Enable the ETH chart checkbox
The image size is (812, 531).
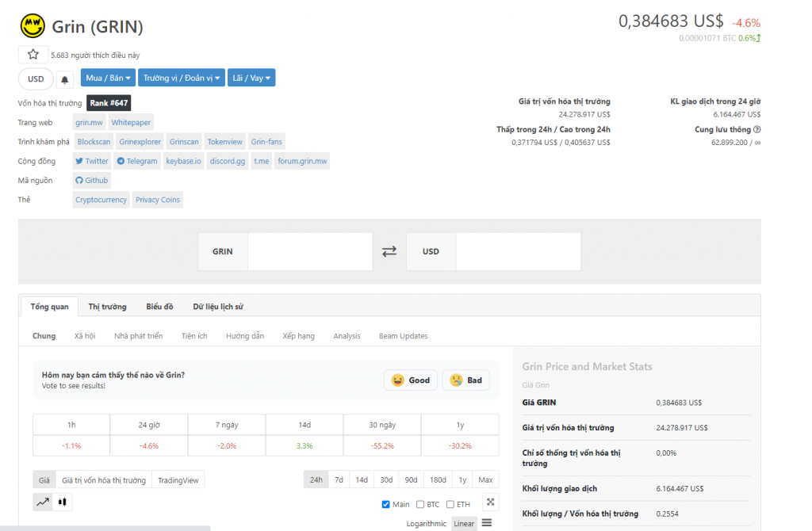click(x=450, y=504)
